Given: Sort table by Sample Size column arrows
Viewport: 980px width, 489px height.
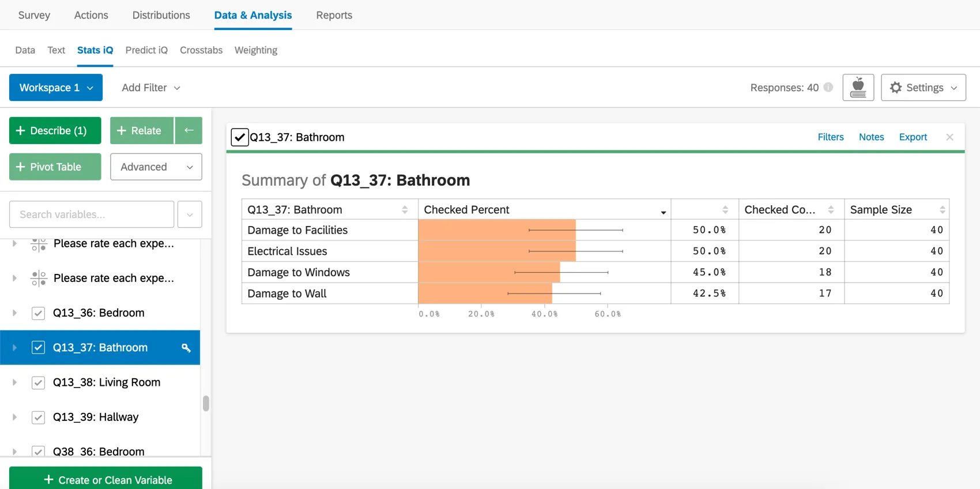Looking at the screenshot, I should click(x=942, y=210).
